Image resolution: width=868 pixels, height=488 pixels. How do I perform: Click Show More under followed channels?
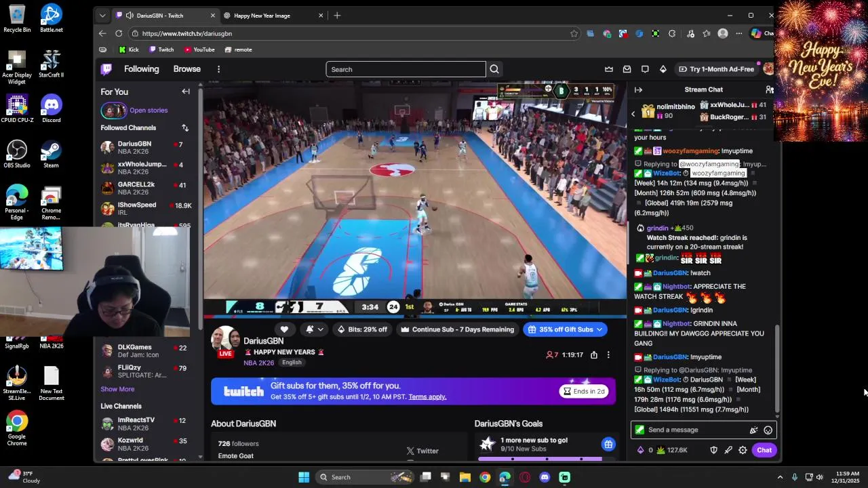coord(117,389)
